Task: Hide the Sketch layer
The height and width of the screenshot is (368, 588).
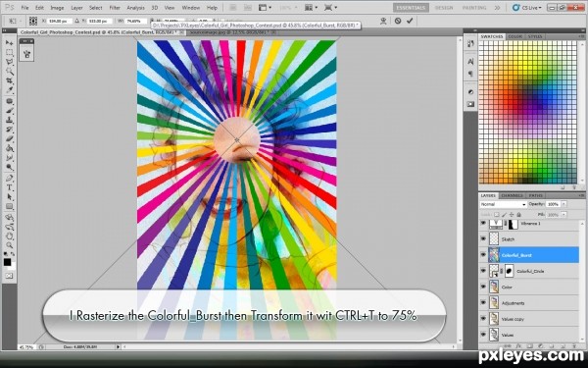Action: tap(483, 238)
